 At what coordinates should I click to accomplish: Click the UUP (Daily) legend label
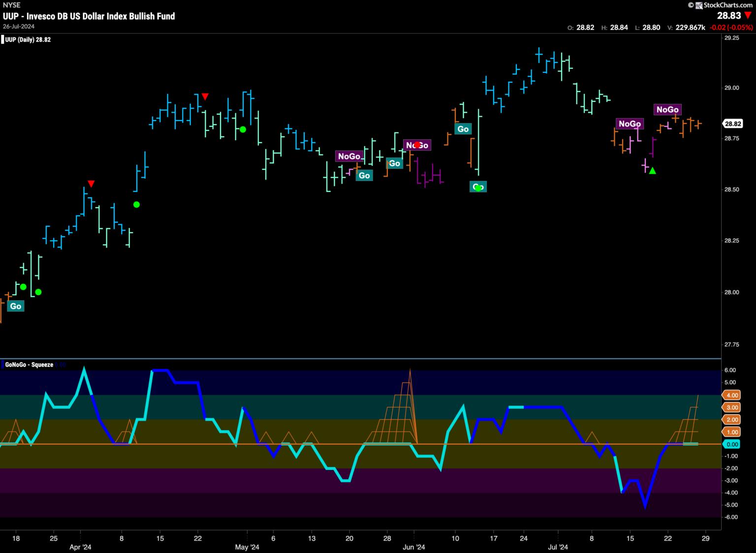pyautogui.click(x=28, y=39)
